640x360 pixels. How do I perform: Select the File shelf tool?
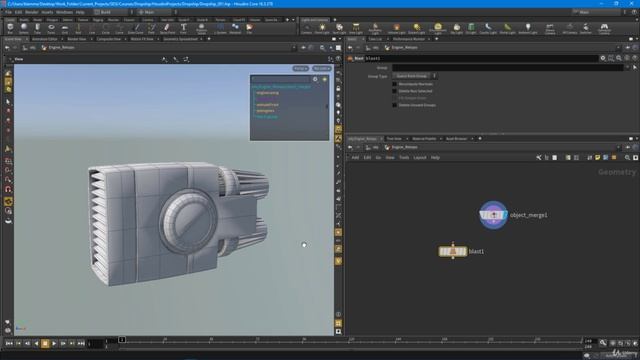249,29
